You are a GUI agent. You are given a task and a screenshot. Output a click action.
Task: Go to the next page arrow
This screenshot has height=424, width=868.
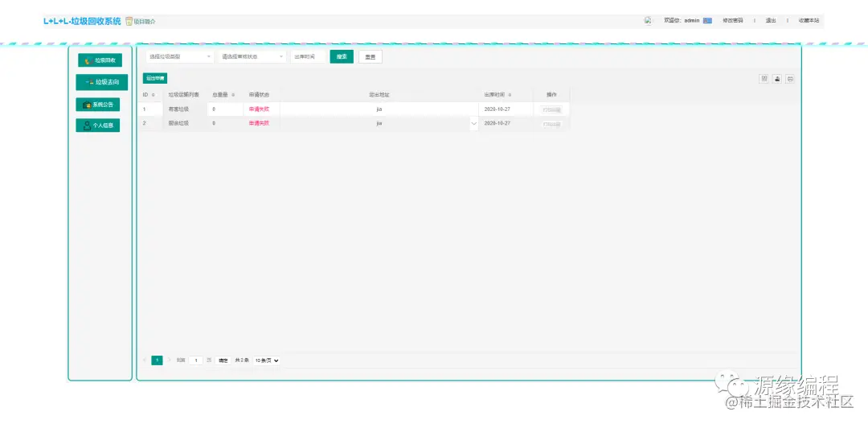tap(169, 360)
